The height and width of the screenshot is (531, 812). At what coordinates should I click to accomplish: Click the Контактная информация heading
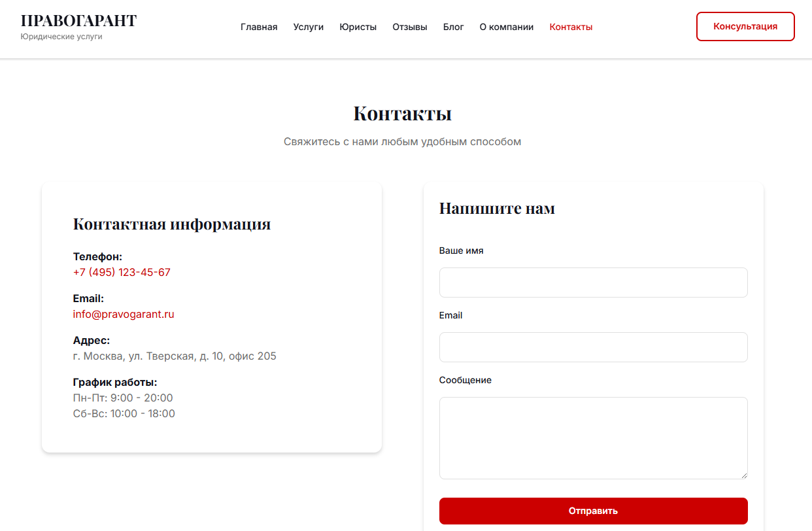[171, 224]
